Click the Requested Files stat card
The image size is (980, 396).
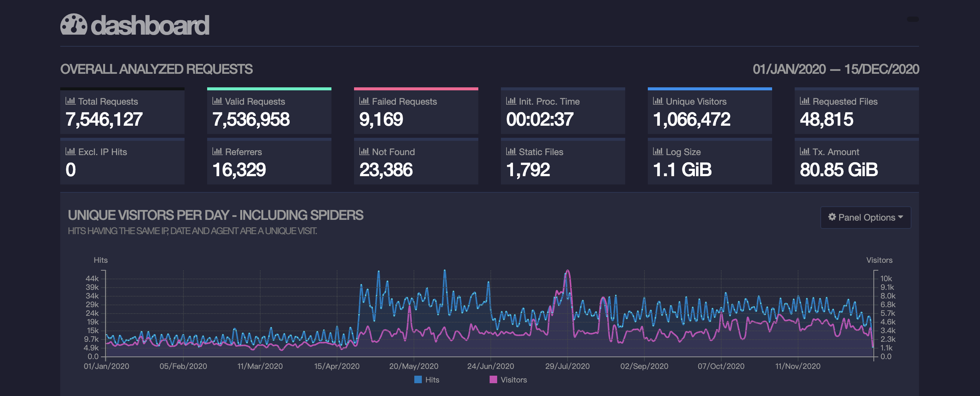(856, 111)
